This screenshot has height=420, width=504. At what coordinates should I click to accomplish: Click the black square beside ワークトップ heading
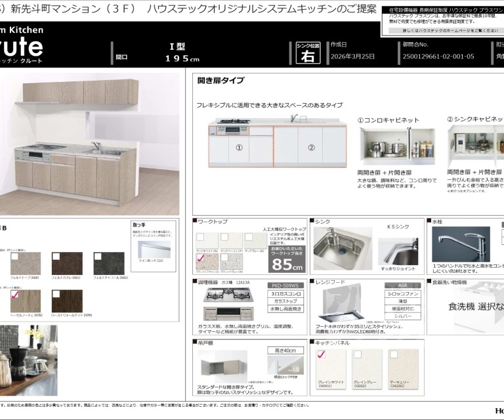click(195, 220)
